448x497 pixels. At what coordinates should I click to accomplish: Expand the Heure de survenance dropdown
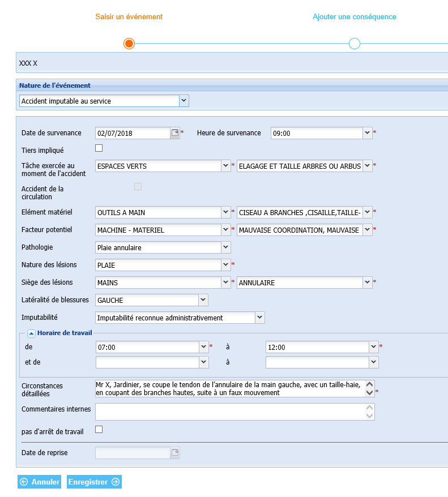368,133
